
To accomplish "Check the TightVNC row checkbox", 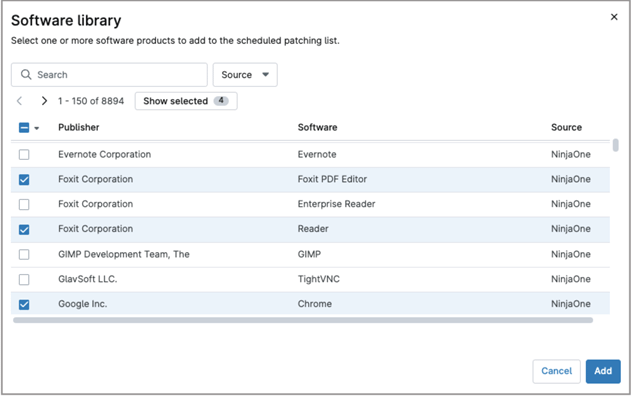I will tap(24, 279).
